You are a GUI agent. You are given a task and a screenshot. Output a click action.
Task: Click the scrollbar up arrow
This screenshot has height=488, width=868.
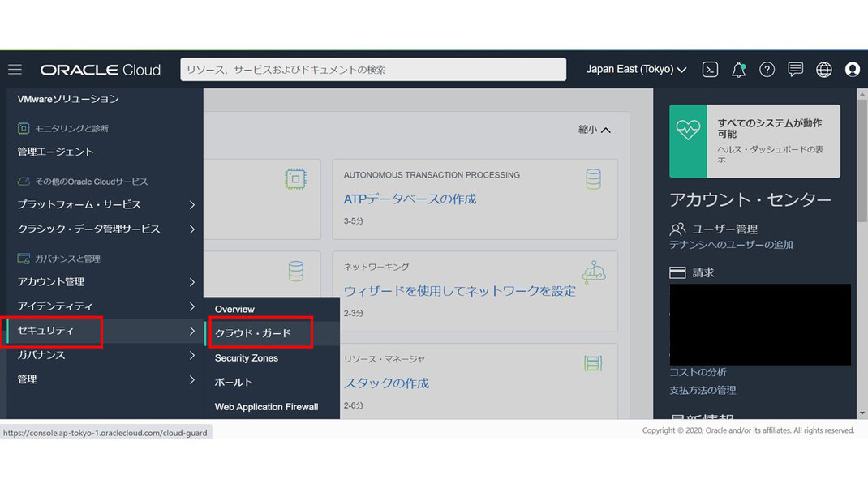point(862,95)
